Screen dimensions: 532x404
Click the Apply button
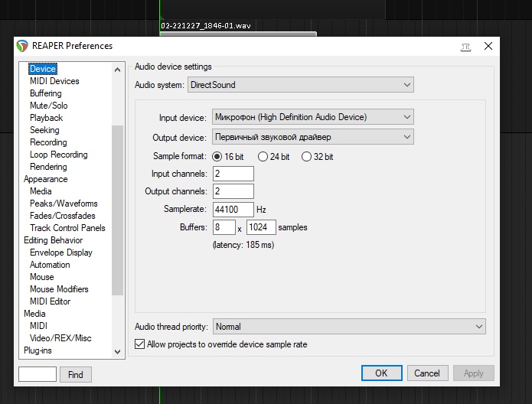coord(474,373)
